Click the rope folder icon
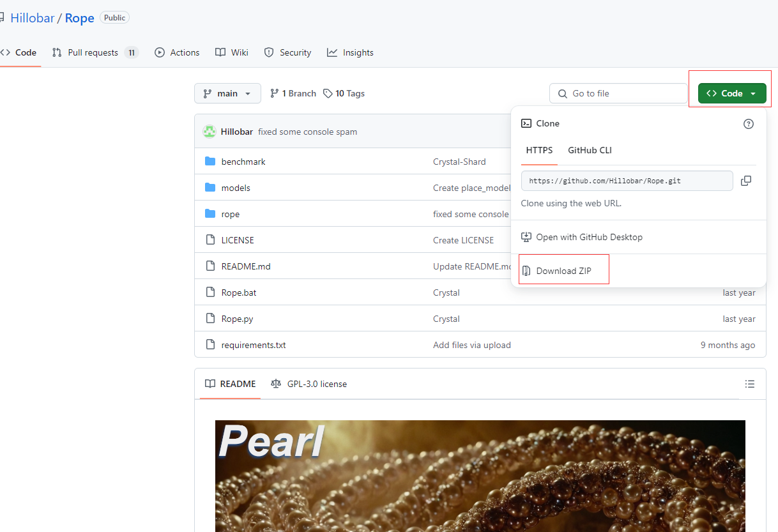Screen dimensions: 778x532 coord(210,214)
